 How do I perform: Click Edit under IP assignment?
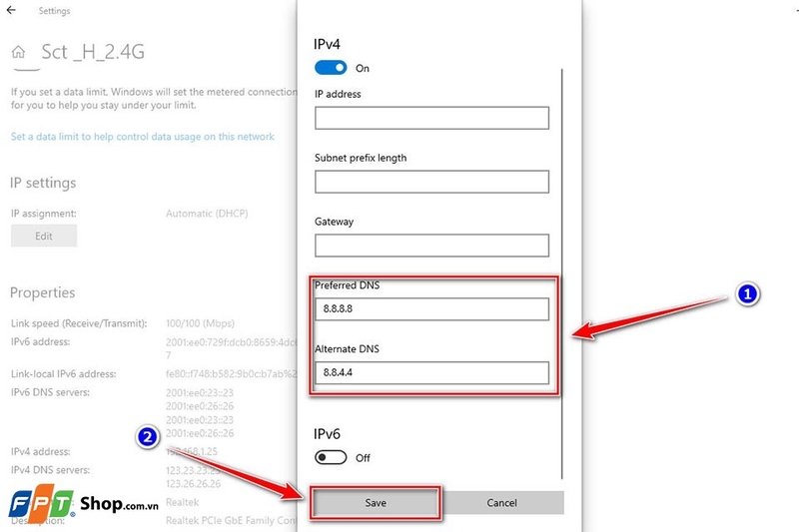pyautogui.click(x=44, y=236)
